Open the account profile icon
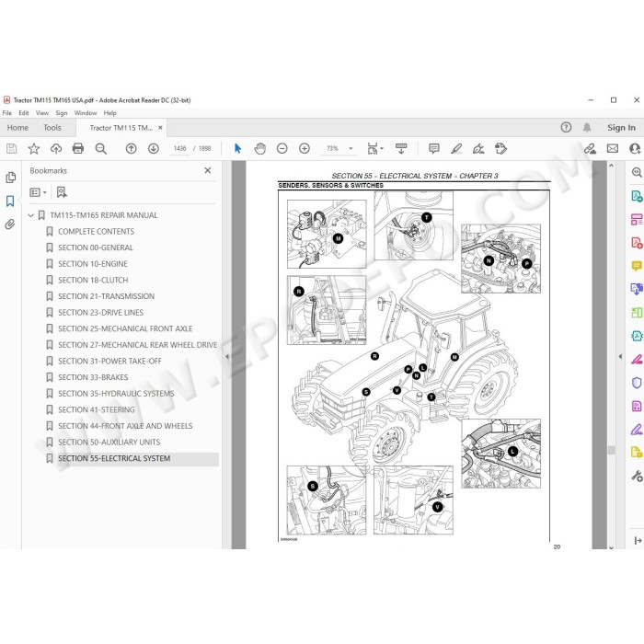The width and height of the screenshot is (644, 644). (x=635, y=149)
